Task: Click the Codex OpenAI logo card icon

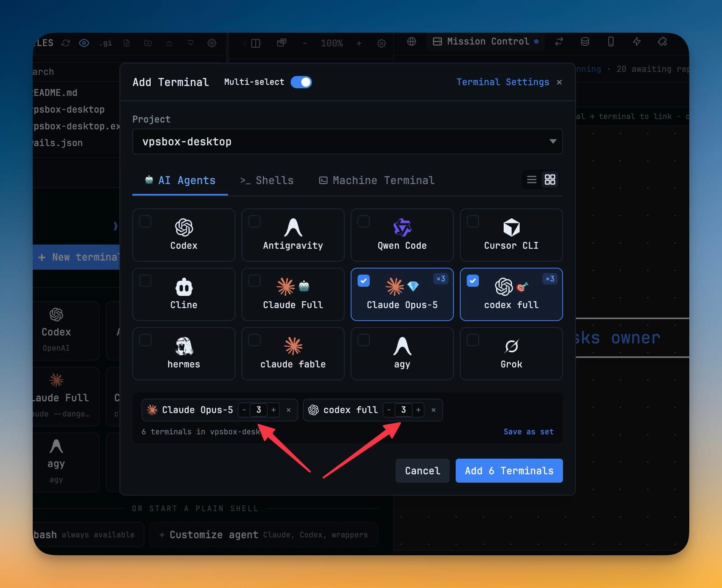Action: pos(184,227)
